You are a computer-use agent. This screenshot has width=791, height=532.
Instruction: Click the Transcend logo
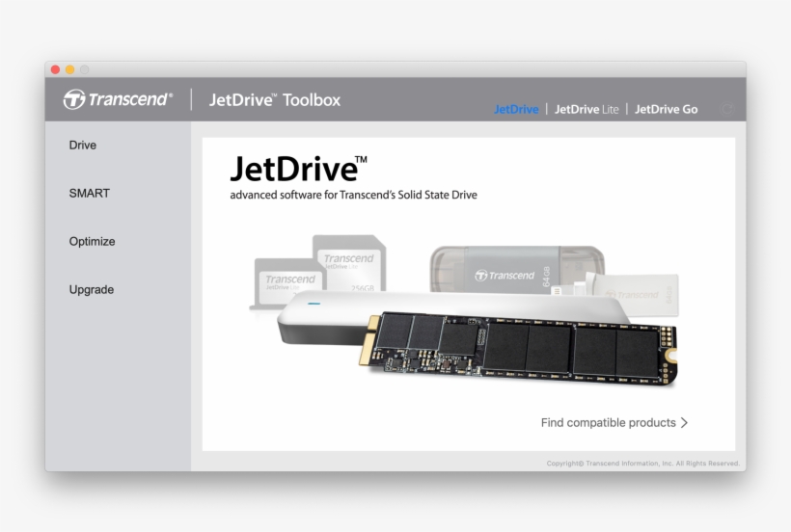click(118, 99)
